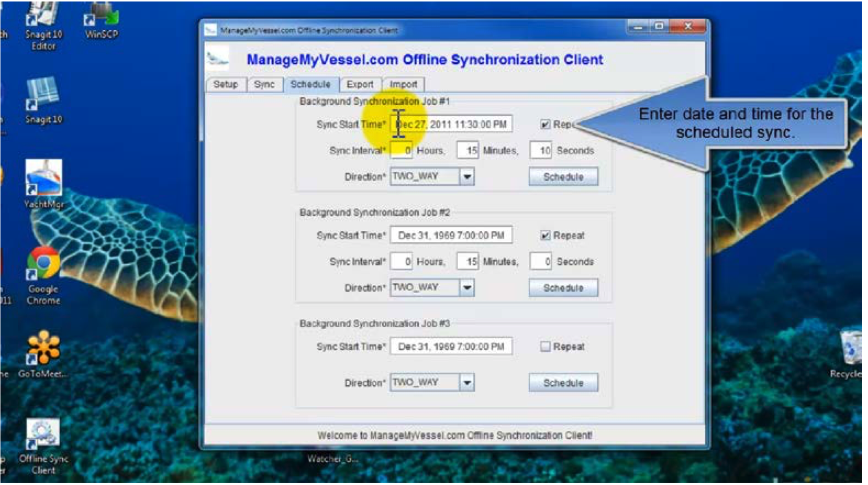Click Job #1 Sync Start Time field
Image resolution: width=868 pixels, height=485 pixels.
point(451,124)
